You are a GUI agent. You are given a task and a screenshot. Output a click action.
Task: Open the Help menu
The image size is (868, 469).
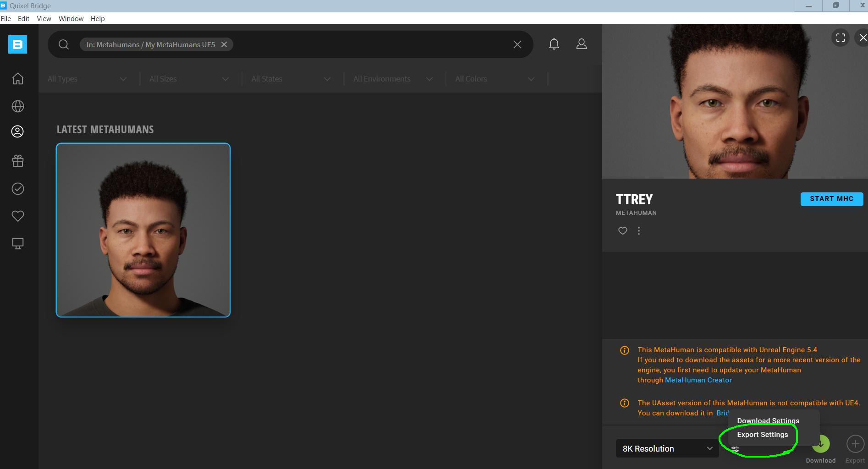coord(98,19)
